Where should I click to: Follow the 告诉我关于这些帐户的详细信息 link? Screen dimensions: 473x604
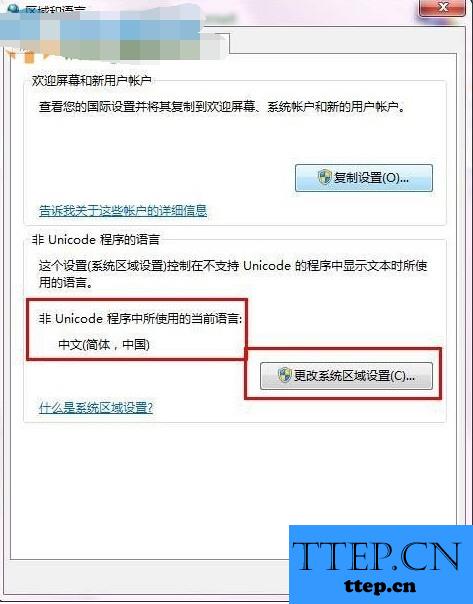pos(123,211)
